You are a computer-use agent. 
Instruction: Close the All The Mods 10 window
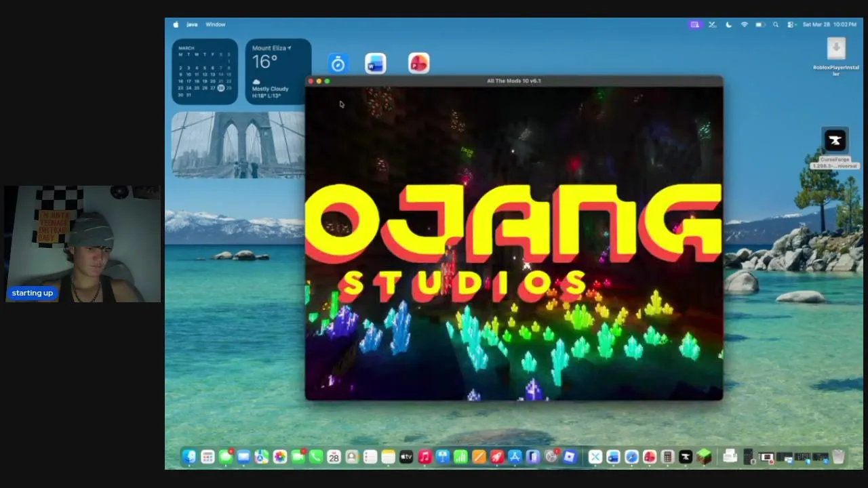(311, 81)
